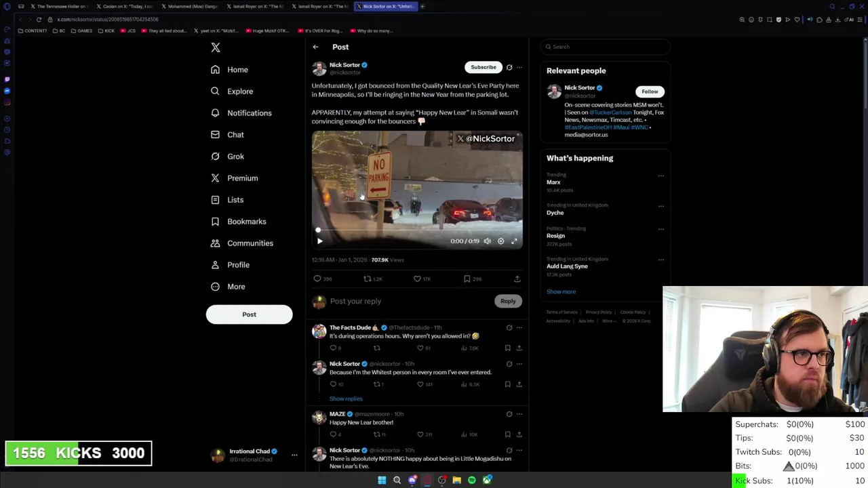Like the main post

[x=417, y=279]
